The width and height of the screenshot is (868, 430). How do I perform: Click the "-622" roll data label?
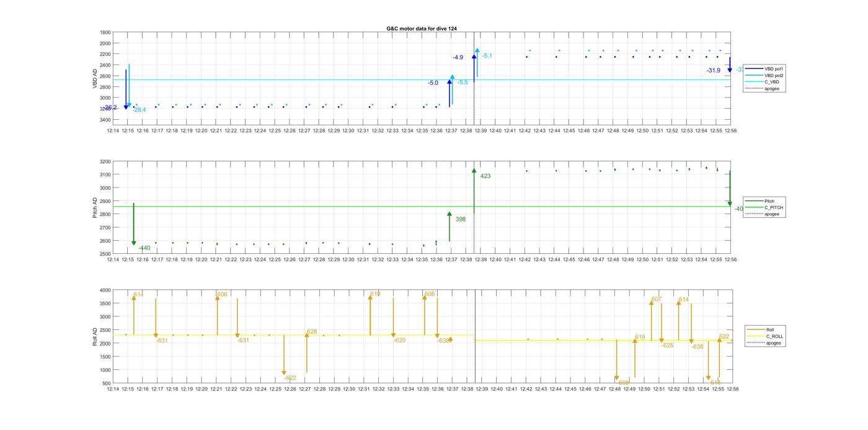click(x=290, y=378)
